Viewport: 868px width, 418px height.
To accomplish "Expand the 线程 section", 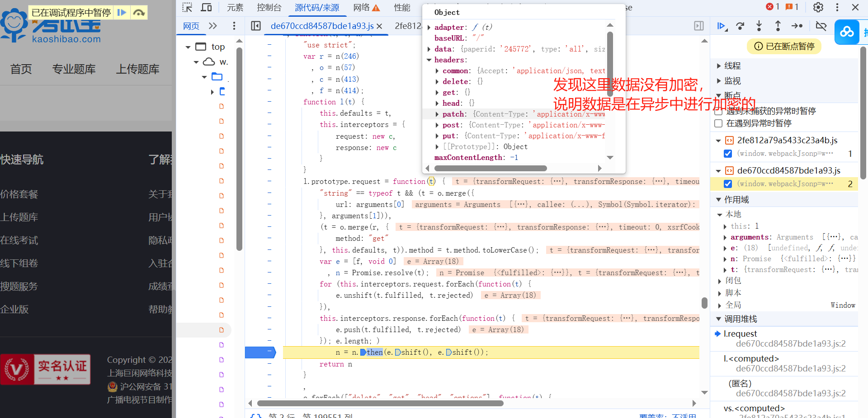I will tap(719, 66).
